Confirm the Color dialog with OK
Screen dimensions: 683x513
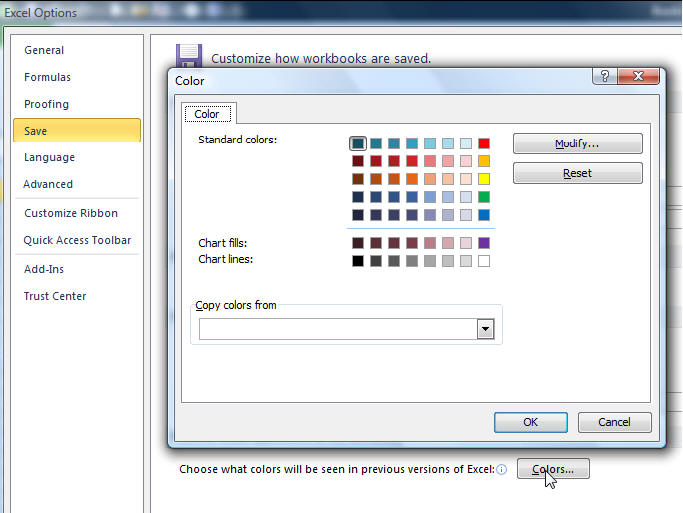point(531,422)
